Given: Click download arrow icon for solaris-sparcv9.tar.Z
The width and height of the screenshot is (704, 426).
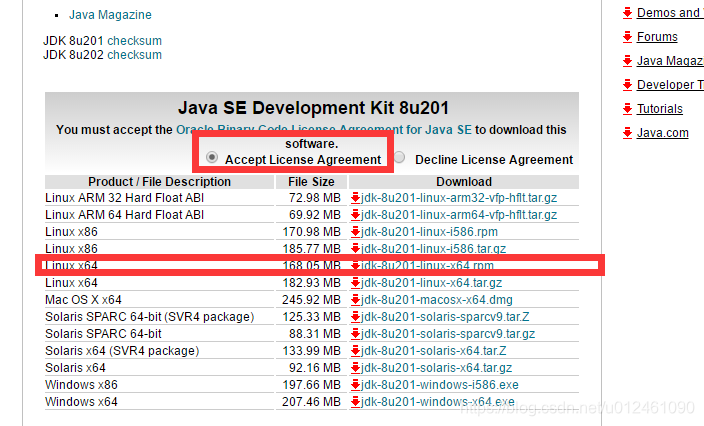Looking at the screenshot, I should 355,317.
